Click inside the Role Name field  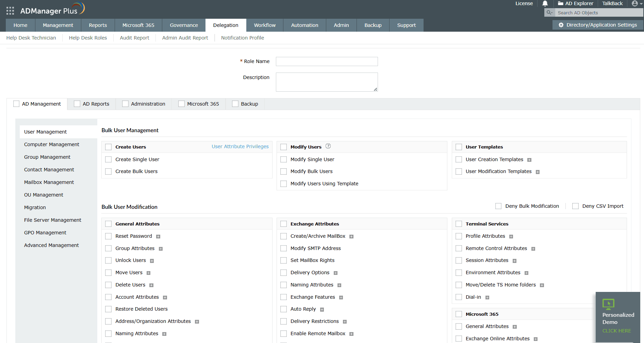326,61
